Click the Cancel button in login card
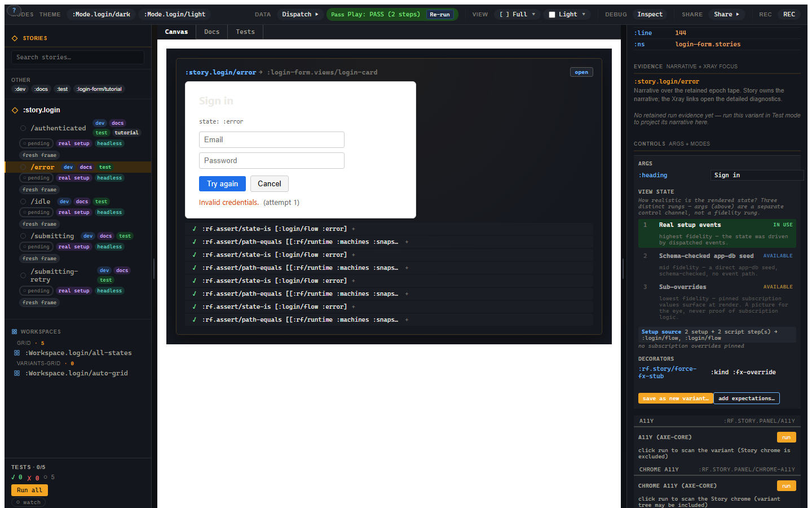Screen dimensions: 812x508 [x=270, y=183]
